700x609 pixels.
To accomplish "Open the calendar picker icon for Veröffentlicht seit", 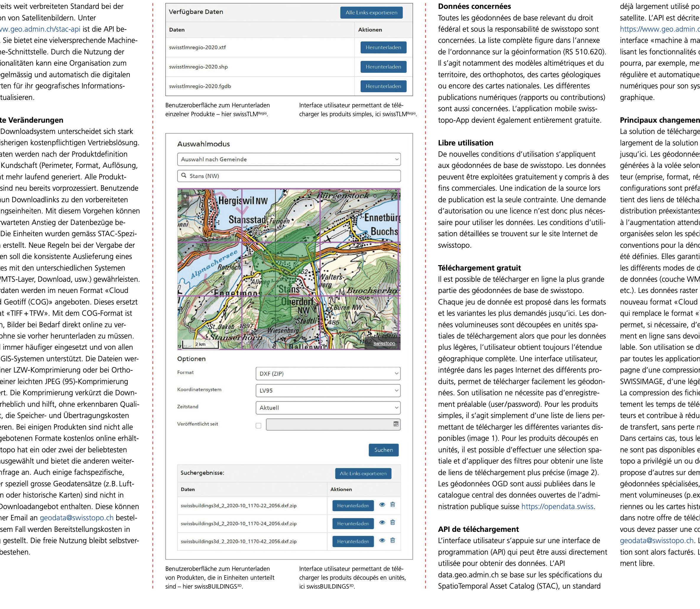I will coord(396,424).
